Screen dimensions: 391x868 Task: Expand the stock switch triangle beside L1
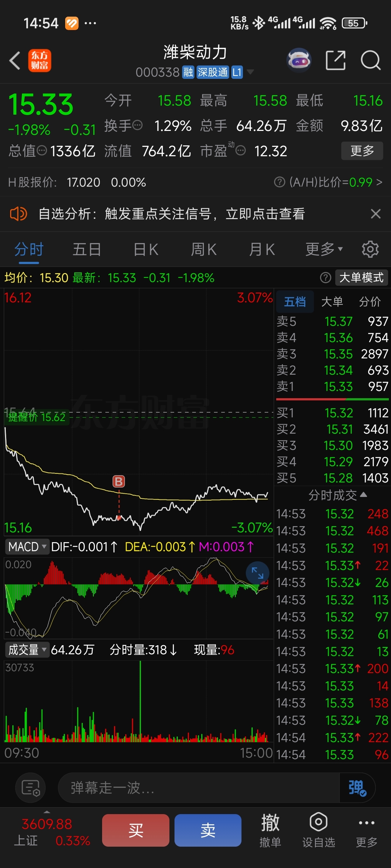[x=250, y=72]
